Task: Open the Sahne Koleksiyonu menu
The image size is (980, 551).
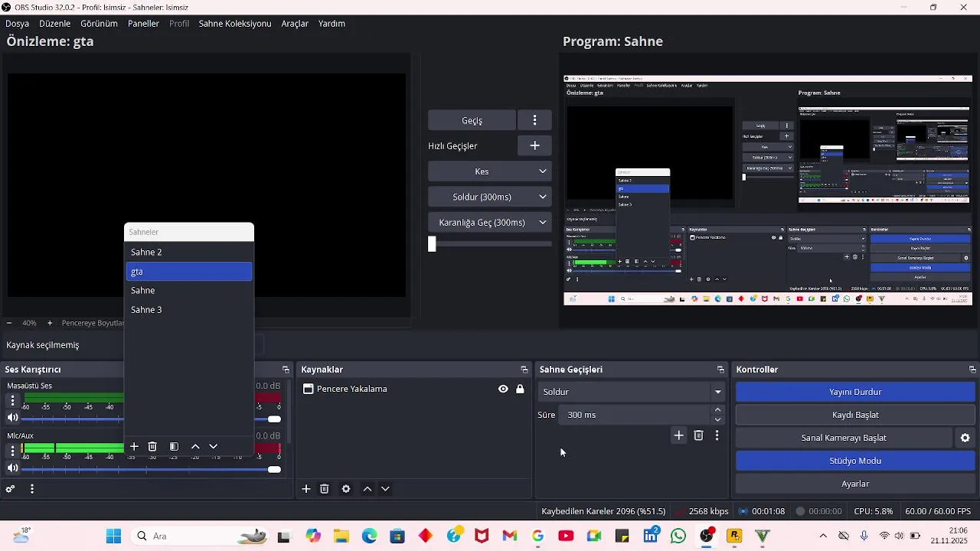Action: [x=235, y=24]
